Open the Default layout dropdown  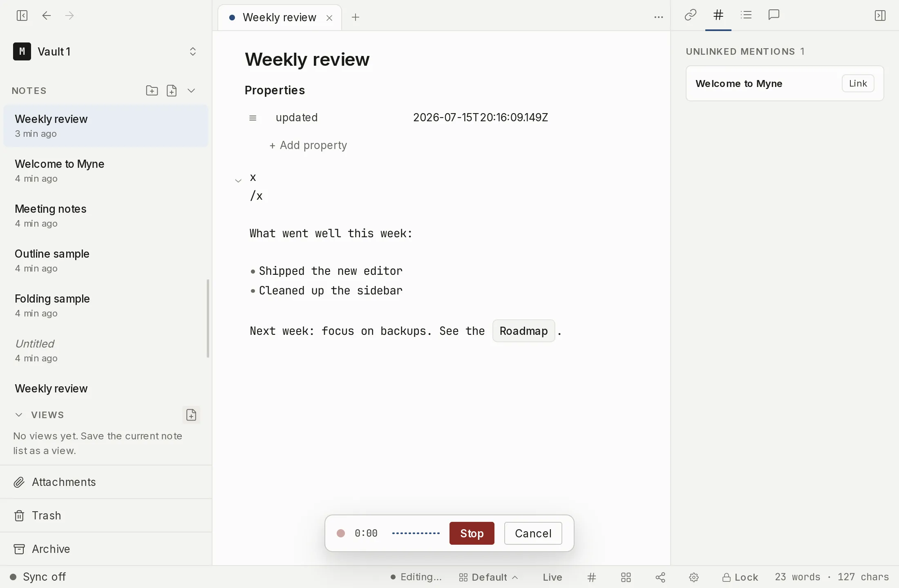(489, 577)
